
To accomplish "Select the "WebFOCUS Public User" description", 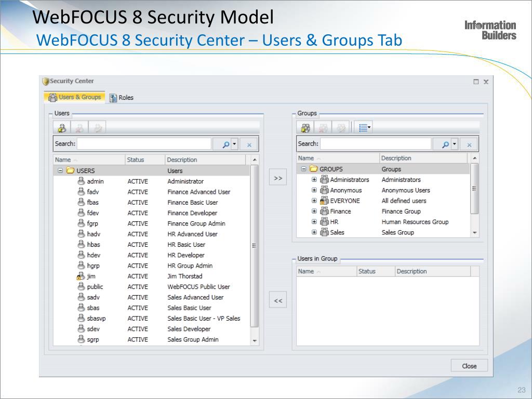I will click(198, 286).
